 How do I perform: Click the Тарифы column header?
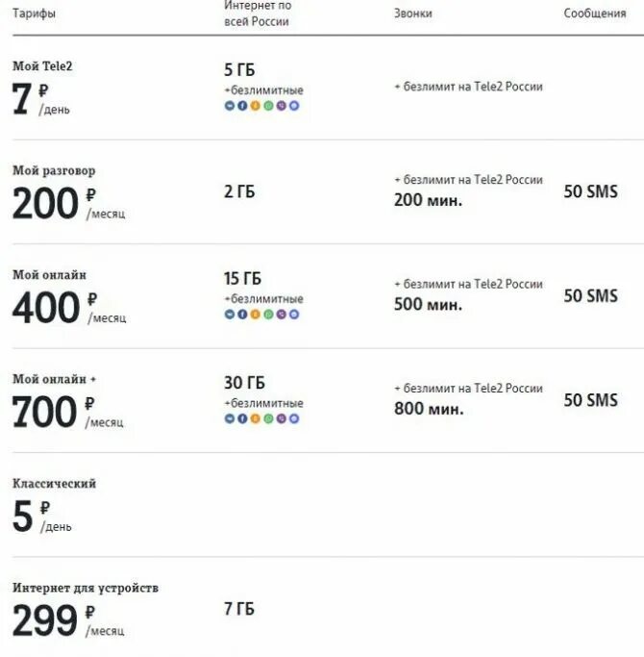34,13
